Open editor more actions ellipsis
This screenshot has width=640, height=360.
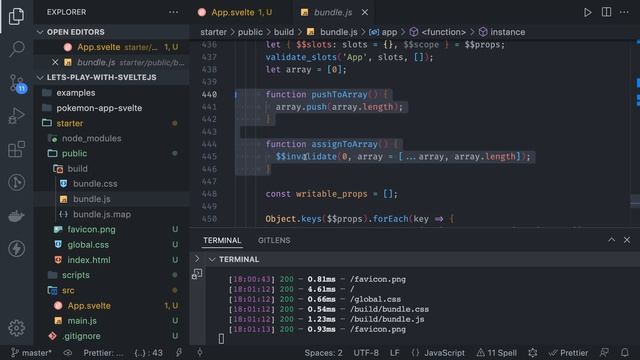point(624,12)
